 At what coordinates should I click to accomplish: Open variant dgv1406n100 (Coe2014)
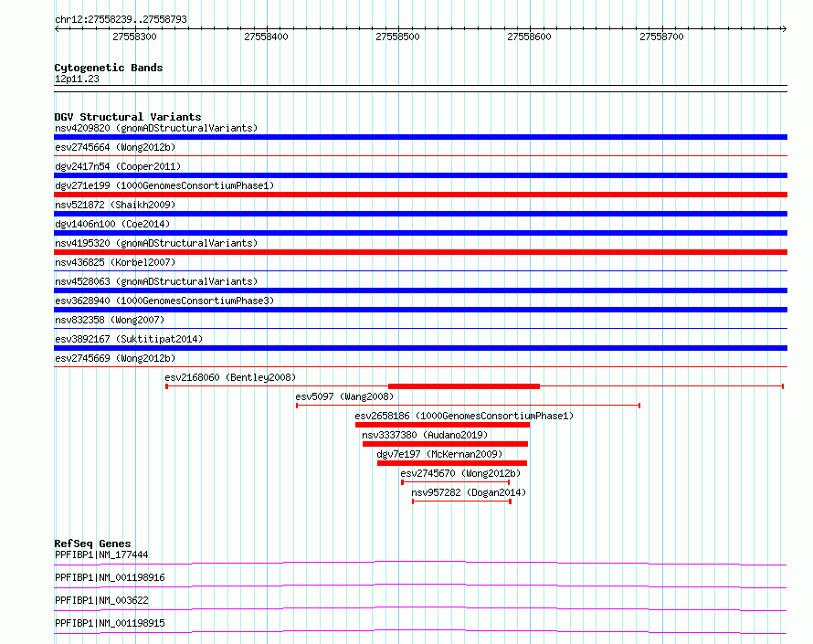[112, 224]
